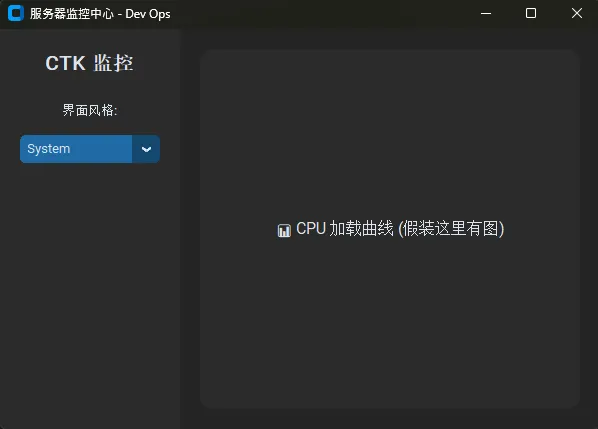Click the Dev Ops text in title bar
Image resolution: width=598 pixels, height=429 pixels.
point(148,14)
